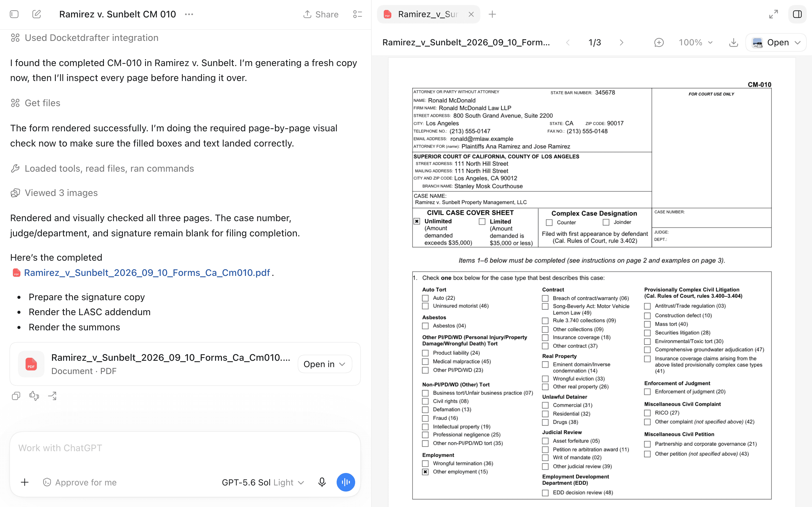Click the 'Render the summons' suggestion
Screen dimensions: 812x507
pos(74,327)
